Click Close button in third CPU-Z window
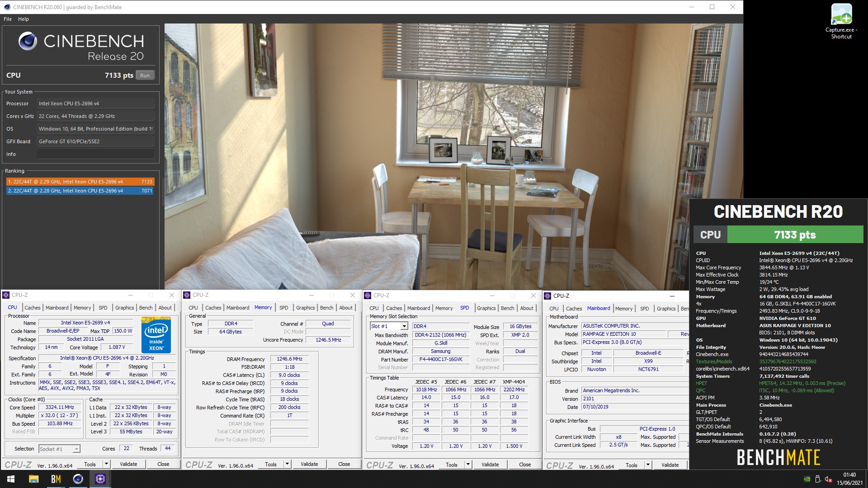The height and width of the screenshot is (488, 868). (x=525, y=465)
